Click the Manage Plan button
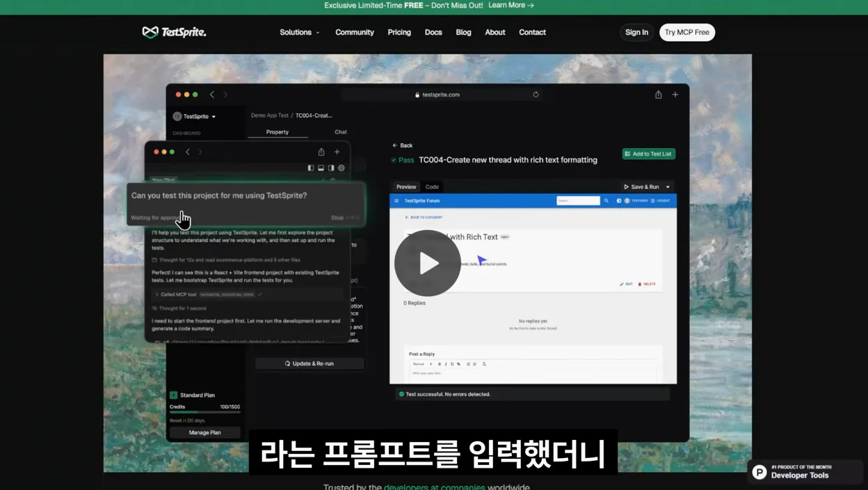 click(204, 432)
